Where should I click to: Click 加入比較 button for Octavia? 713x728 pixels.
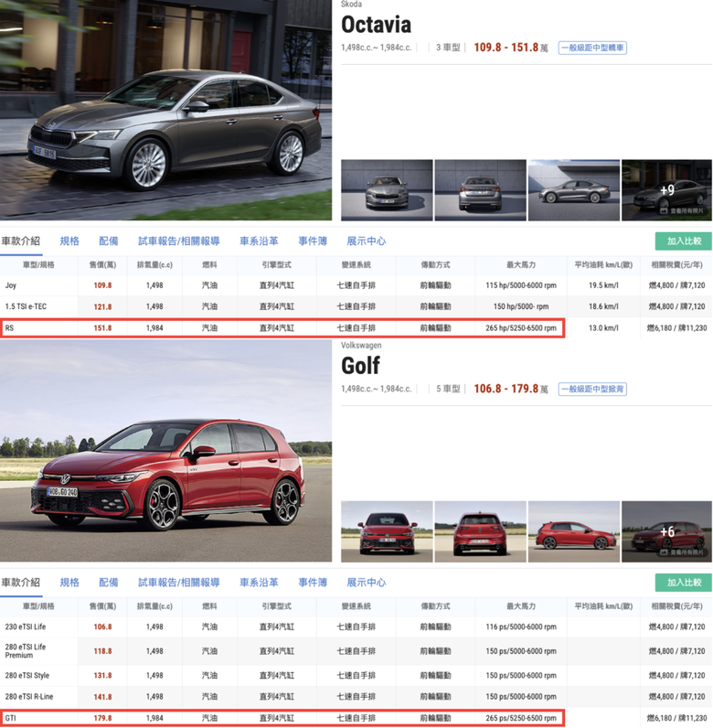(x=684, y=241)
